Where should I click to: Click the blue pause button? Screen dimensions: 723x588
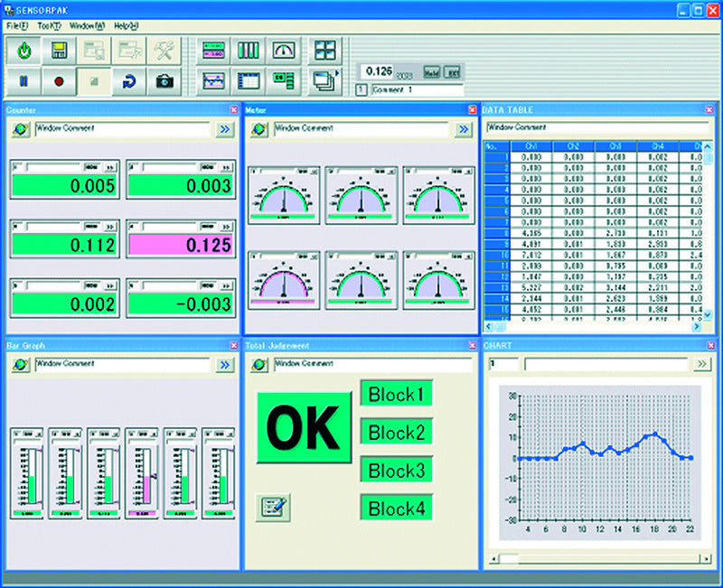click(25, 81)
